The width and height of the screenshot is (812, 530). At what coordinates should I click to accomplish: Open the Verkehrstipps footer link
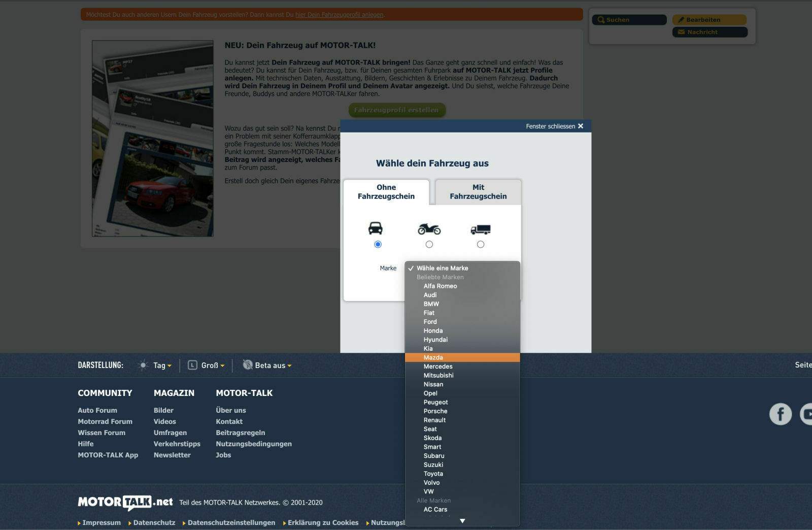(177, 444)
